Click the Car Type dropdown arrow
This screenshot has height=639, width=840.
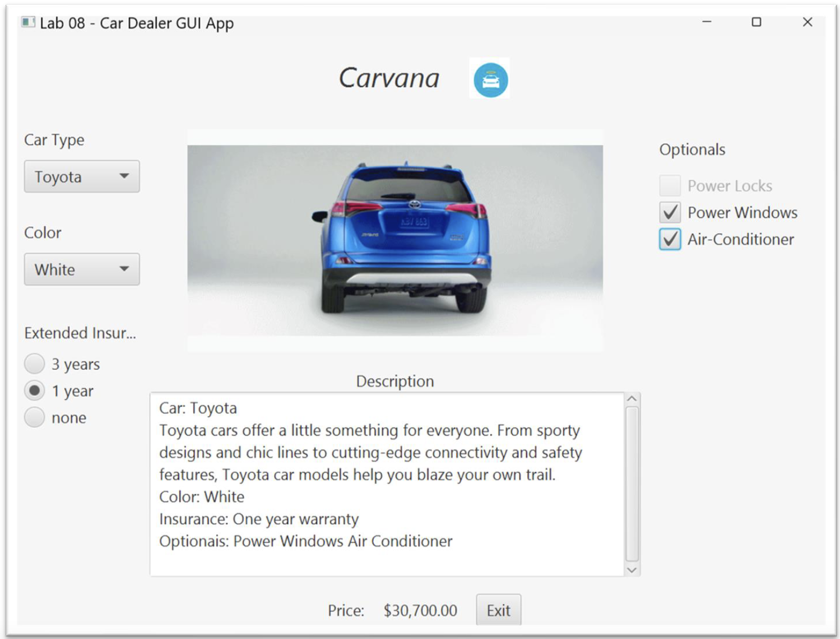point(124,176)
